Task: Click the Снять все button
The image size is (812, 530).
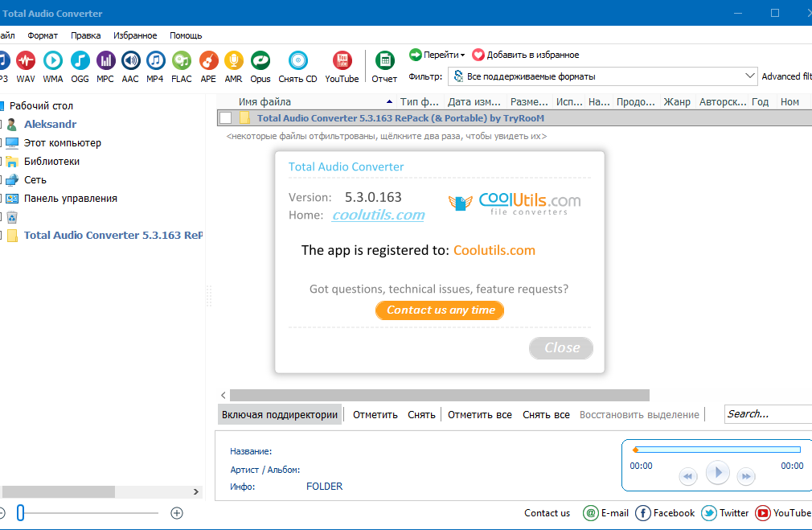Action: click(x=546, y=414)
